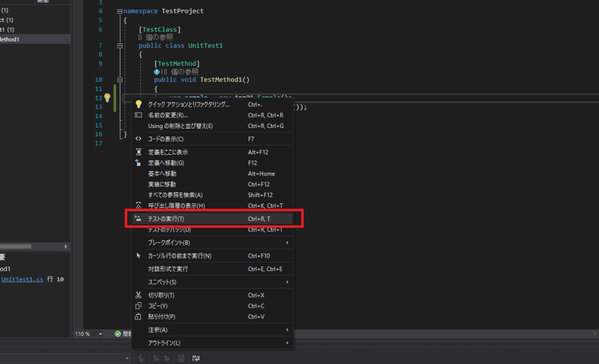Image resolution: width=599 pixels, height=364 pixels.
Task: Open the UnitTest1.cs source link
Action: coord(22,280)
